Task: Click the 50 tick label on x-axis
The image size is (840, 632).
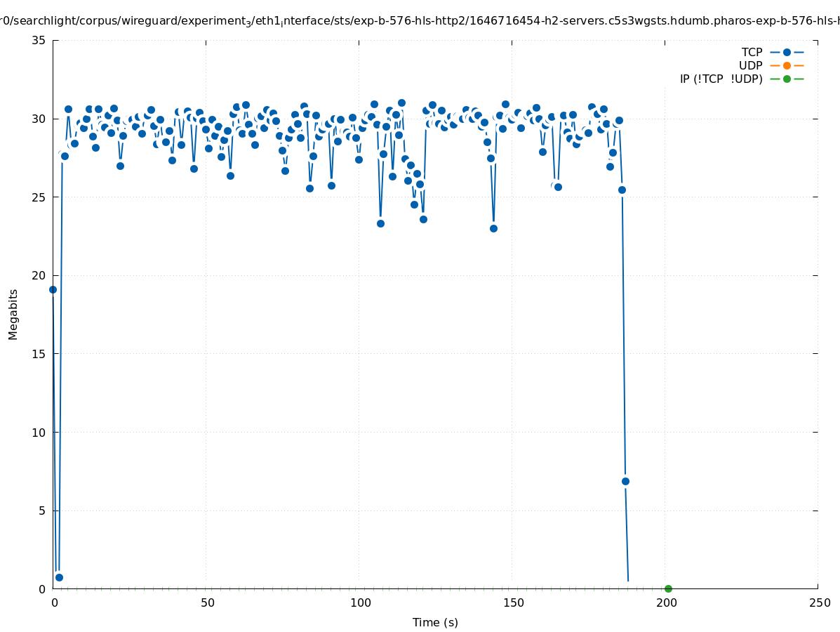Action: click(x=207, y=603)
